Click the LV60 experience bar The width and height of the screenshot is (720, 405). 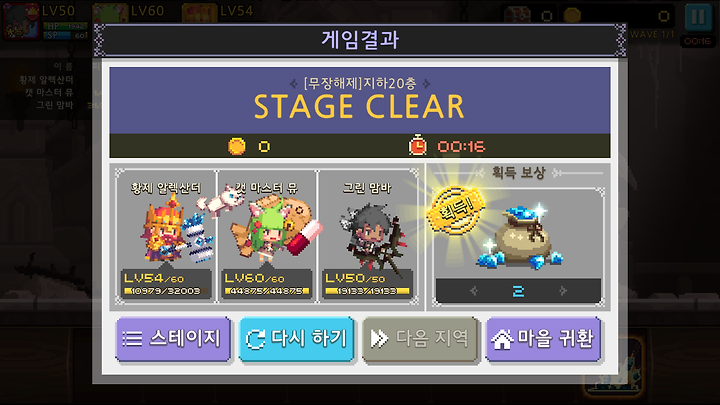(266, 291)
